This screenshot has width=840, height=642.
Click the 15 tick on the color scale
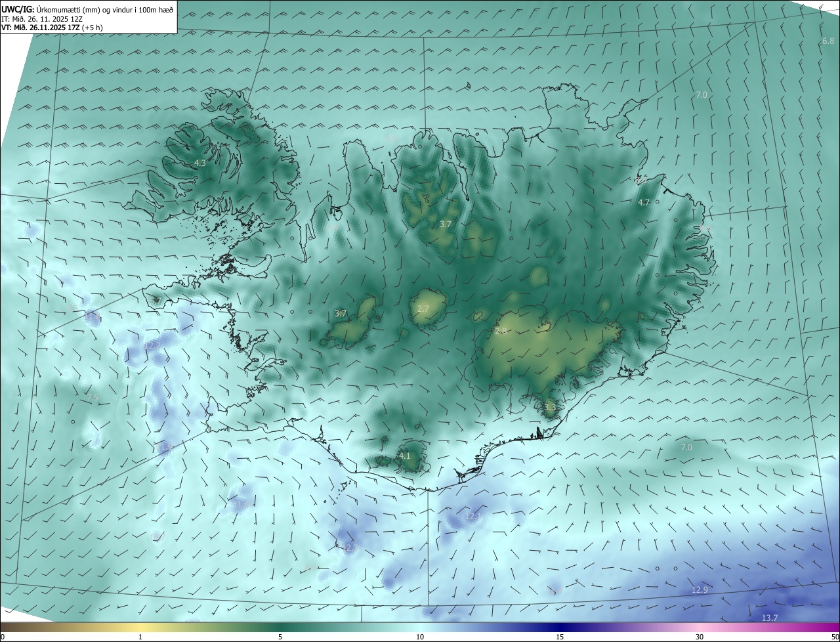click(560, 637)
